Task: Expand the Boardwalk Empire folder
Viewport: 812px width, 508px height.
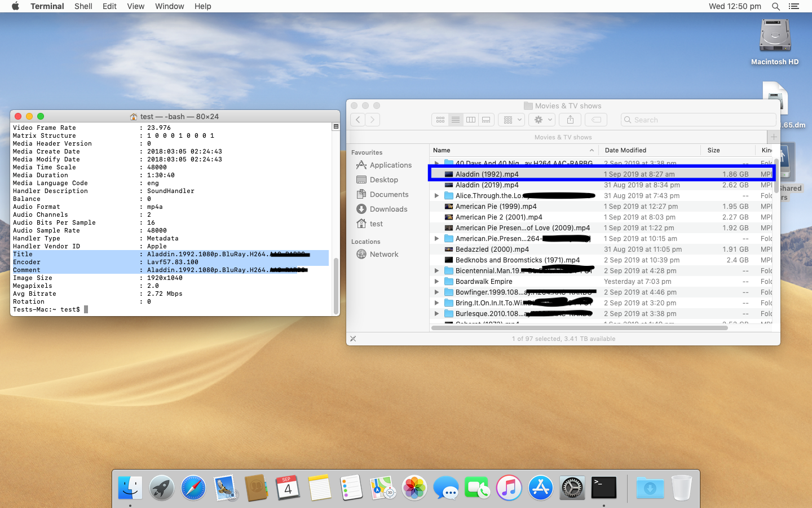Action: [x=436, y=282]
